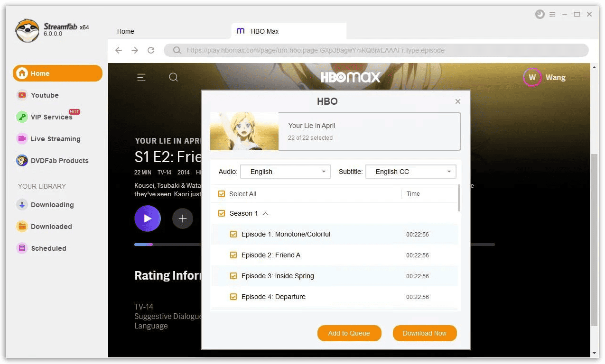Image resolution: width=605 pixels, height=364 pixels.
Task: Uncheck Episode 2: Friend A
Action: click(233, 255)
